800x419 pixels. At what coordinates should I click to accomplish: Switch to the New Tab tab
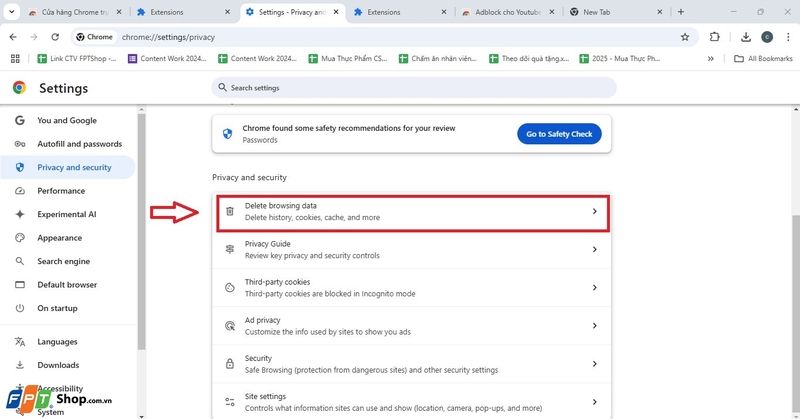click(615, 12)
